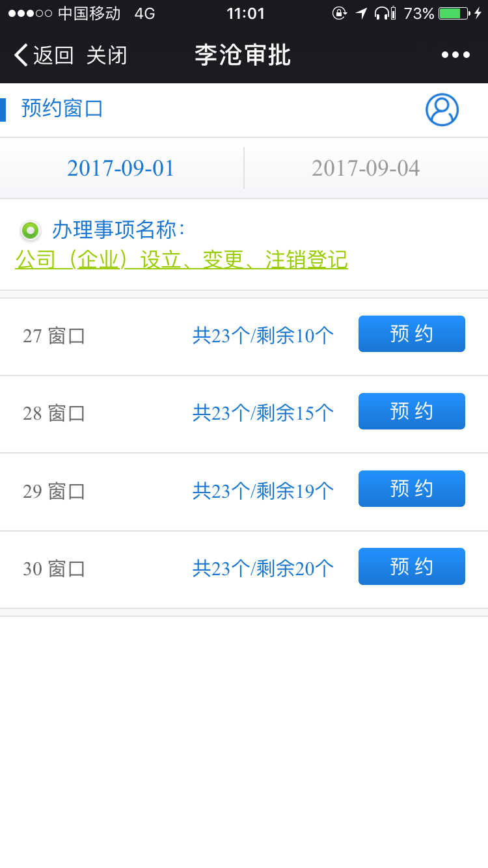Tap 关闭 to close the page
488x868 pixels.
click(106, 55)
